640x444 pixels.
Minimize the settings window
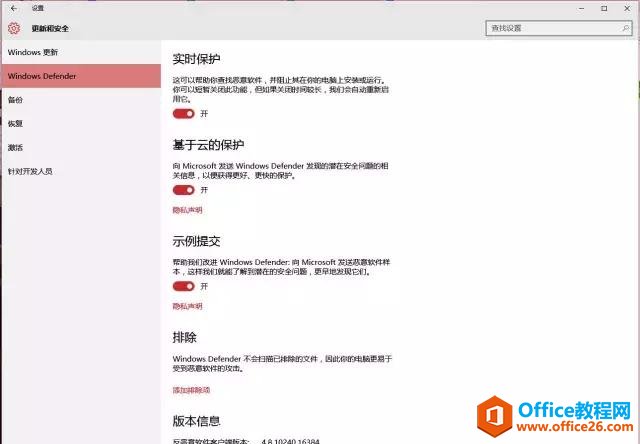(x=582, y=9)
